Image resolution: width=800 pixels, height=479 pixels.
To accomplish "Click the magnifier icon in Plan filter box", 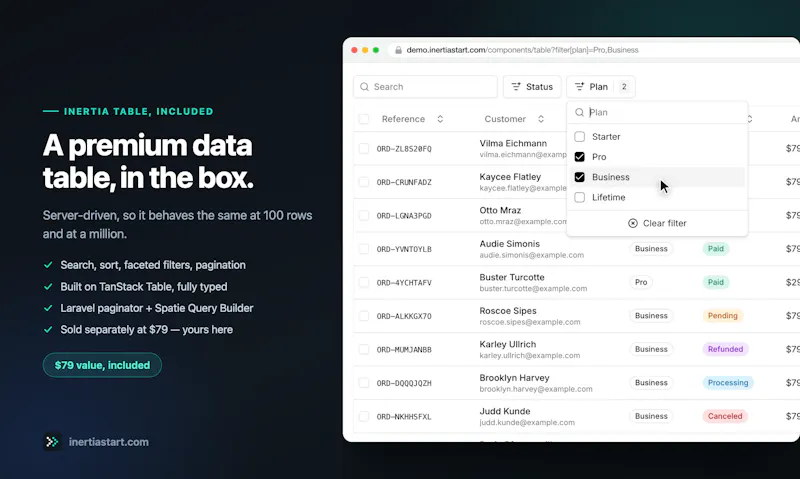I will click(x=579, y=112).
